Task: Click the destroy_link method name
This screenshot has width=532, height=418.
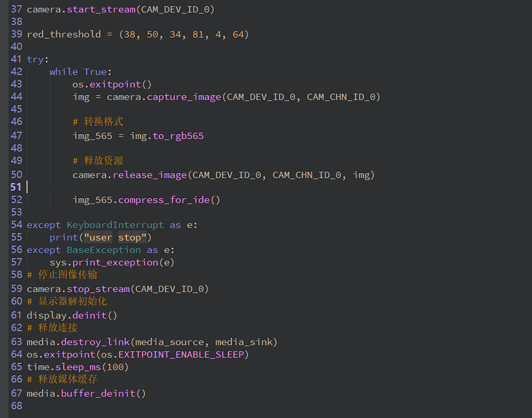Action: click(95, 342)
